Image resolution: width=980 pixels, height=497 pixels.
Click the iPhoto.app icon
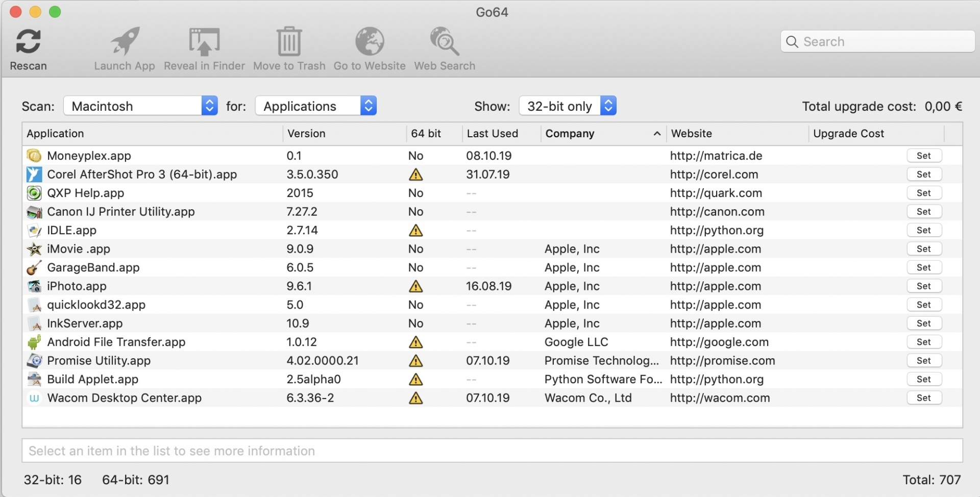34,286
